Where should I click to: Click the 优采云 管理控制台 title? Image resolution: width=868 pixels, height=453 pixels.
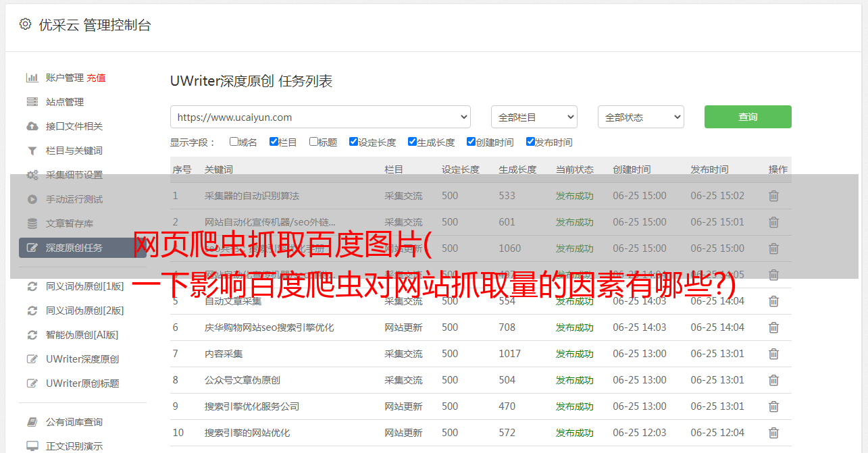[x=95, y=25]
